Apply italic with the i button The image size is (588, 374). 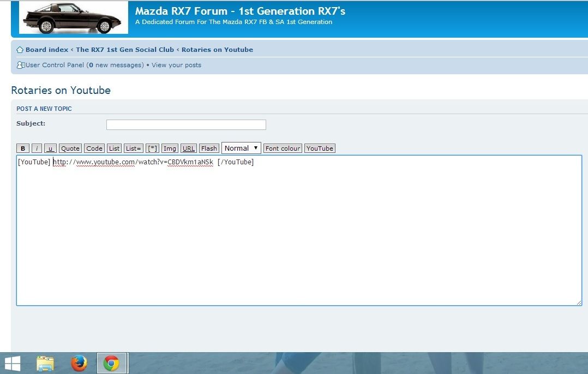[37, 149]
